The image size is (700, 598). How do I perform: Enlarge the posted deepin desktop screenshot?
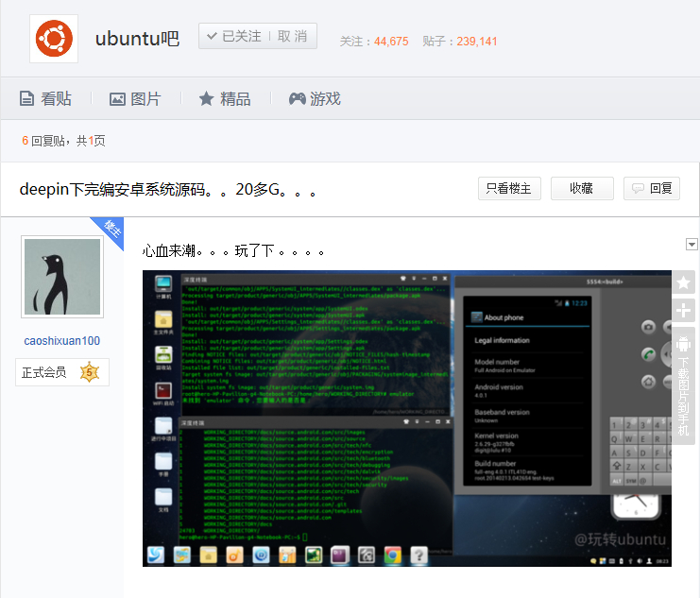(x=407, y=419)
